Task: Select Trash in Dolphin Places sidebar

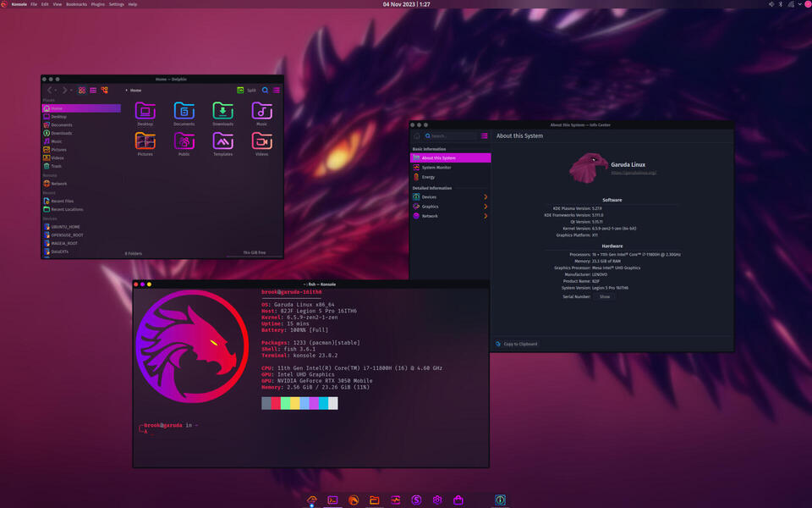Action: point(81,167)
